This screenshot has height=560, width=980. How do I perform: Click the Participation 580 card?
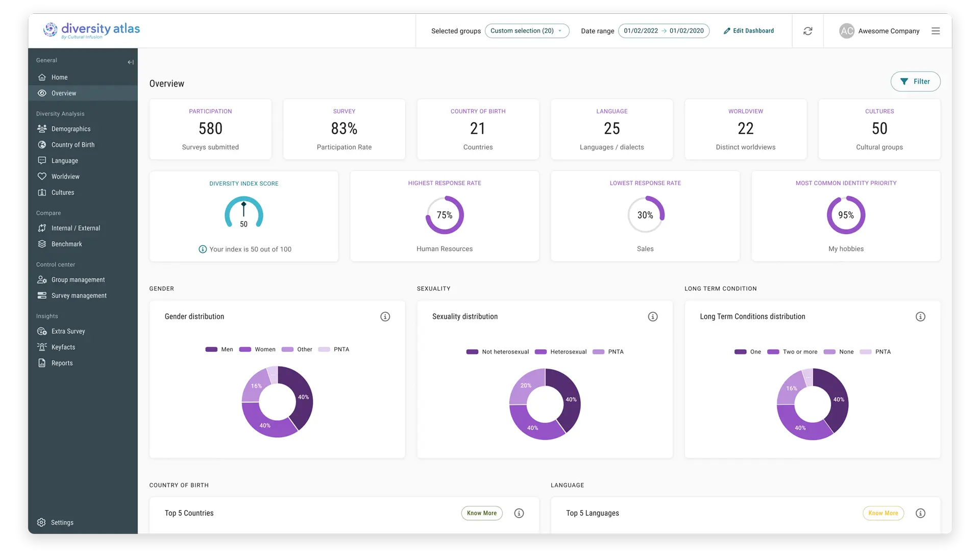coord(210,129)
